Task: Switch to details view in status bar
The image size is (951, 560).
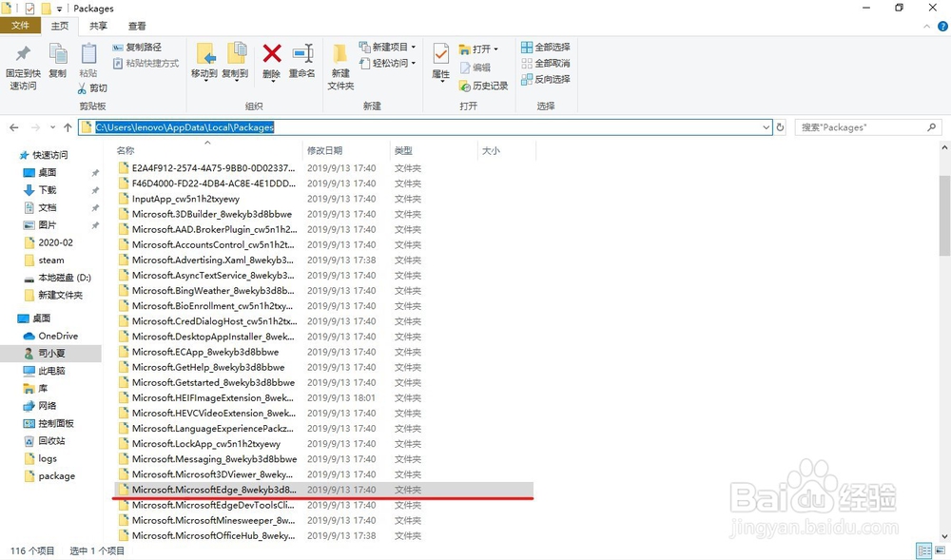Action: click(x=923, y=550)
